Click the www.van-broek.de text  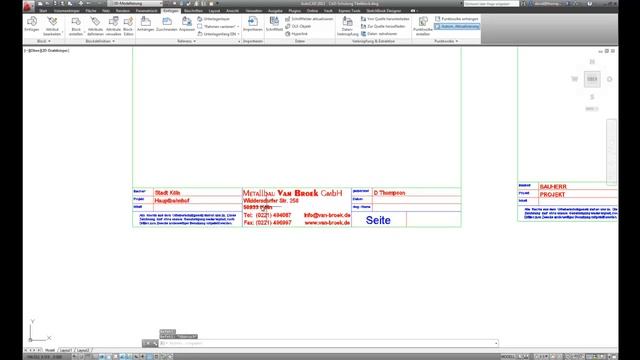click(327, 223)
